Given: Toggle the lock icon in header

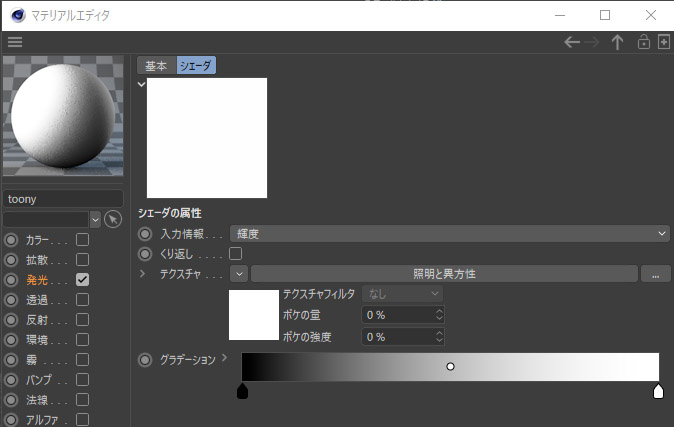Looking at the screenshot, I should [x=644, y=42].
